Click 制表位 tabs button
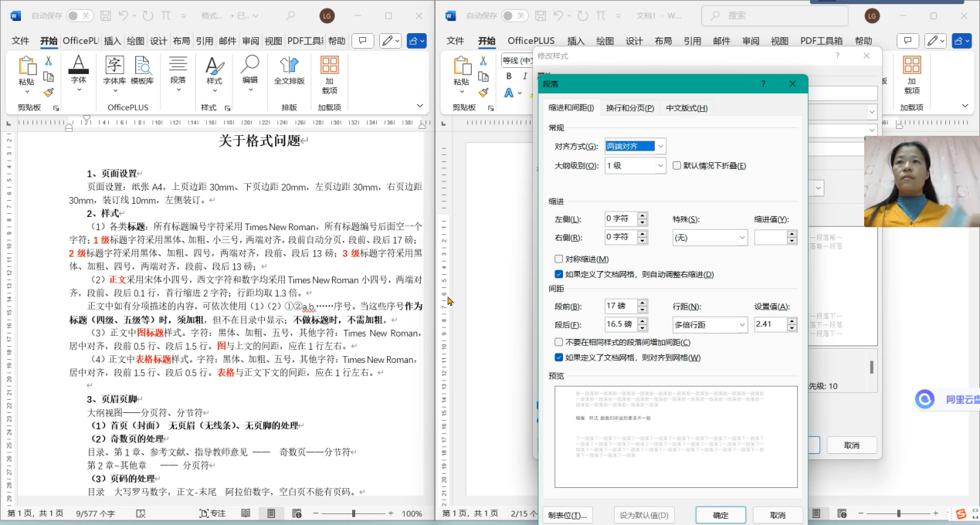 567,515
